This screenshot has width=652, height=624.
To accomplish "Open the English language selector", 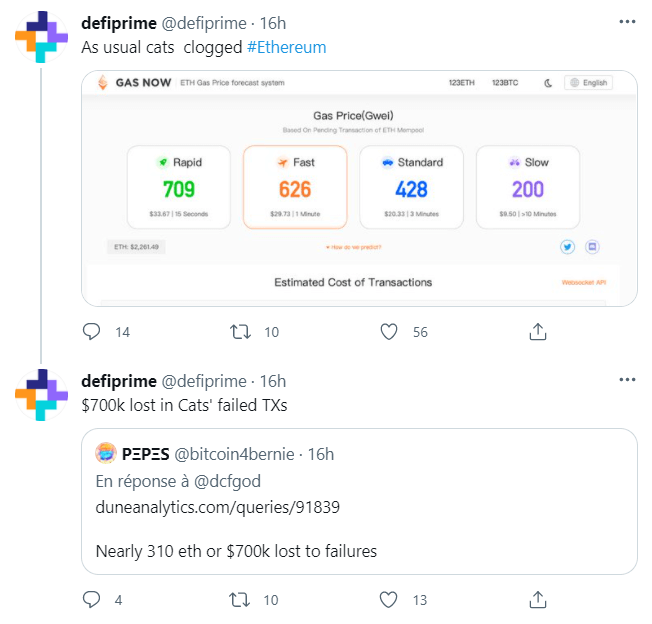I will 588,83.
